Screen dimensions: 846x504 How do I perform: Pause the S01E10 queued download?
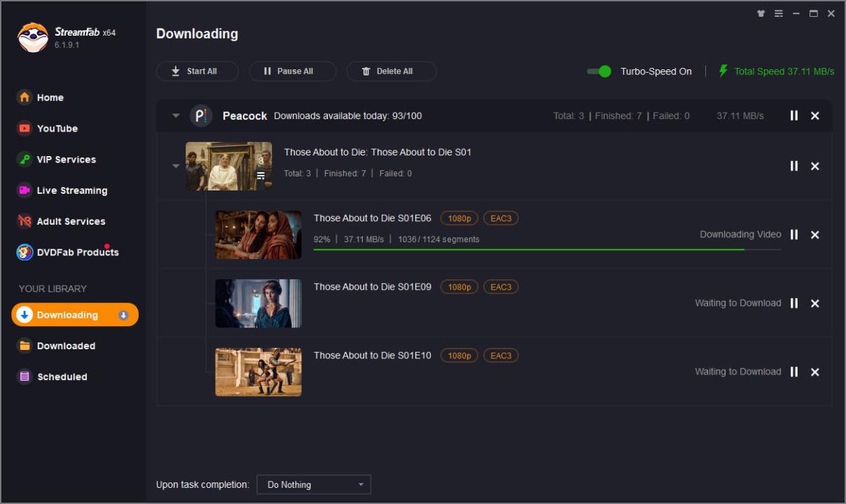tap(794, 372)
